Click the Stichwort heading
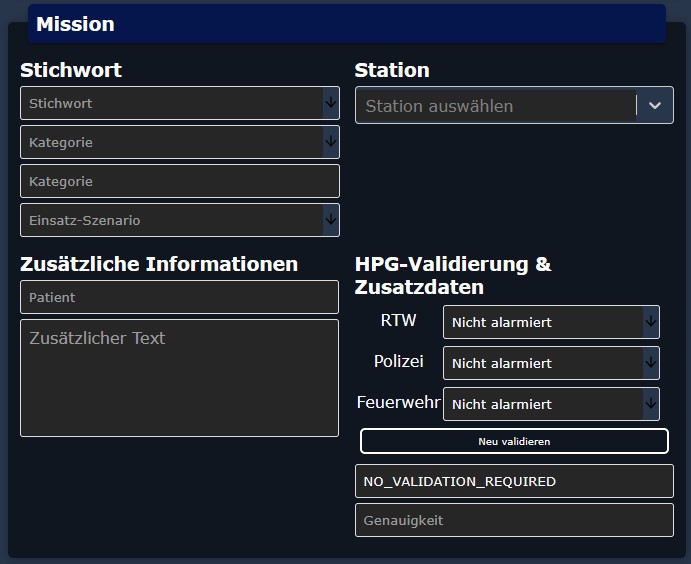691x564 pixels. [71, 70]
